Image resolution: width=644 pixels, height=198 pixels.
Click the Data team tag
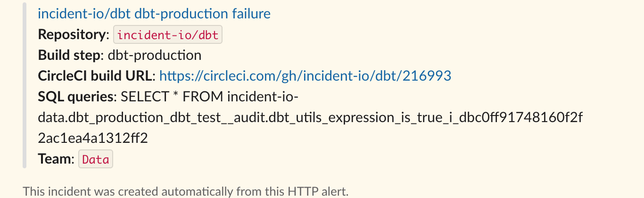pyautogui.click(x=96, y=159)
